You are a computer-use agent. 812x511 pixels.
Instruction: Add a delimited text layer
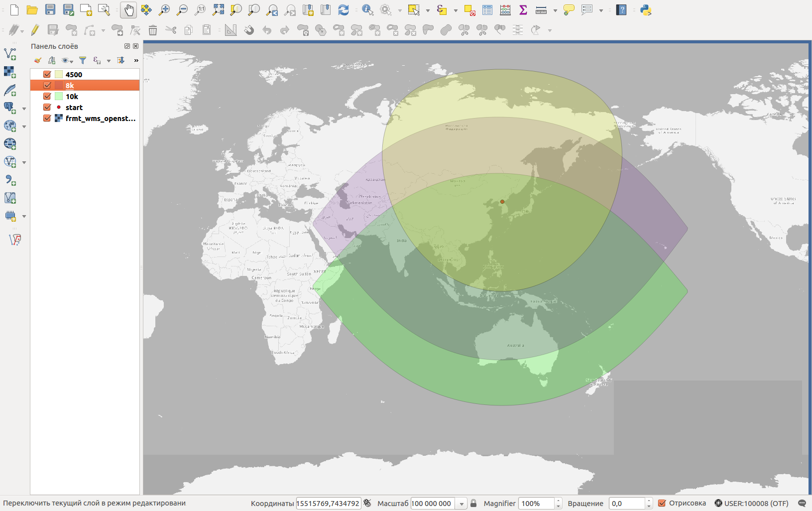(x=10, y=180)
